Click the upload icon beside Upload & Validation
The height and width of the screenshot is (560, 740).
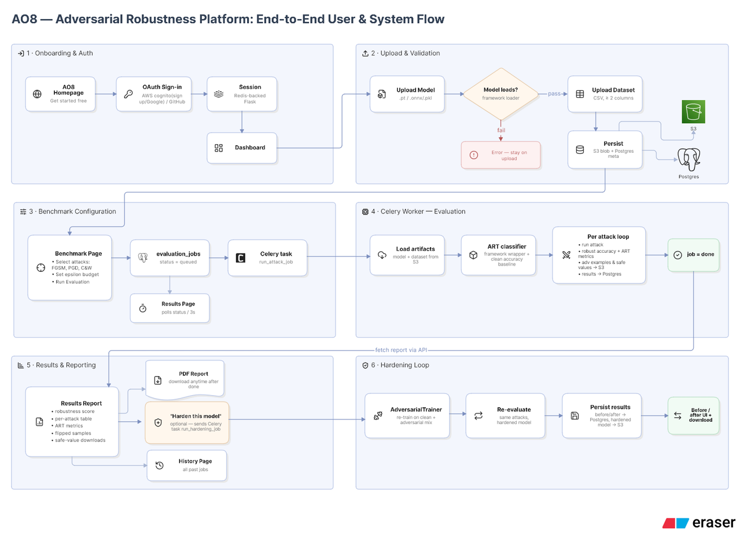pos(365,53)
